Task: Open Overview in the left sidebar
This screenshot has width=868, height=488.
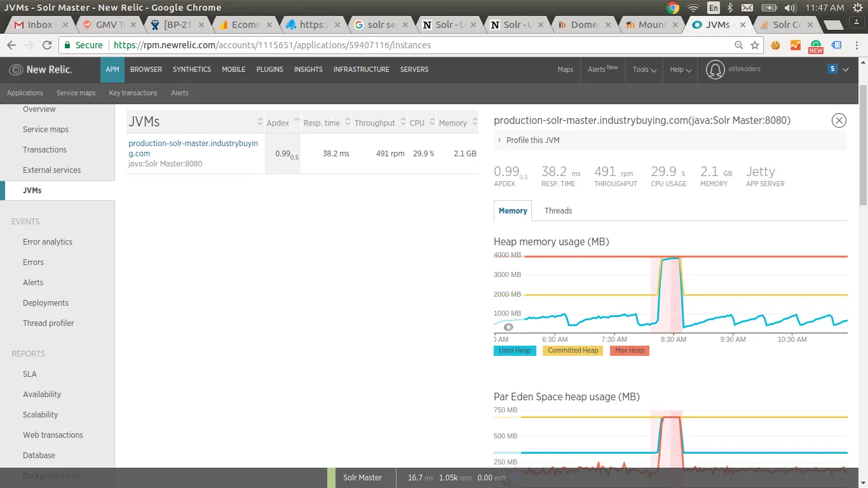Action: coord(39,109)
